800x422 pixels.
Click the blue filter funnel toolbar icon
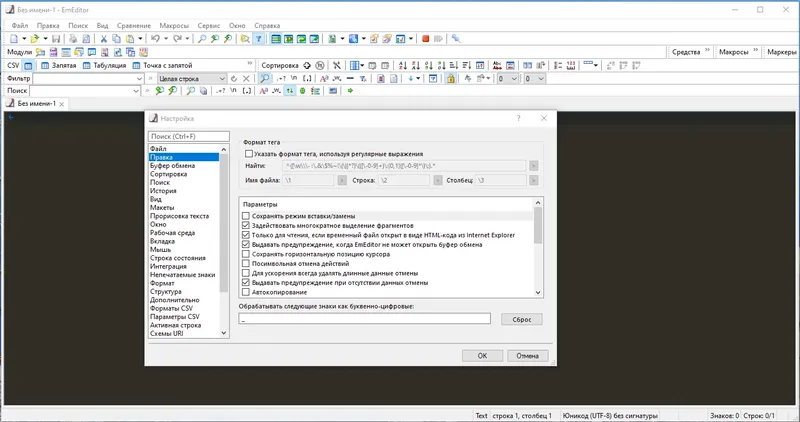(259, 39)
